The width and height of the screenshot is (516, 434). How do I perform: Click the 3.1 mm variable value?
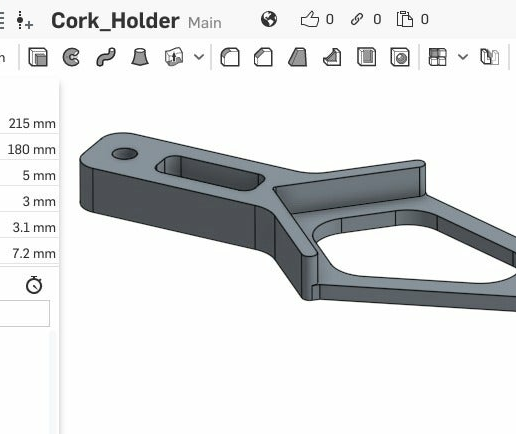click(x=34, y=228)
